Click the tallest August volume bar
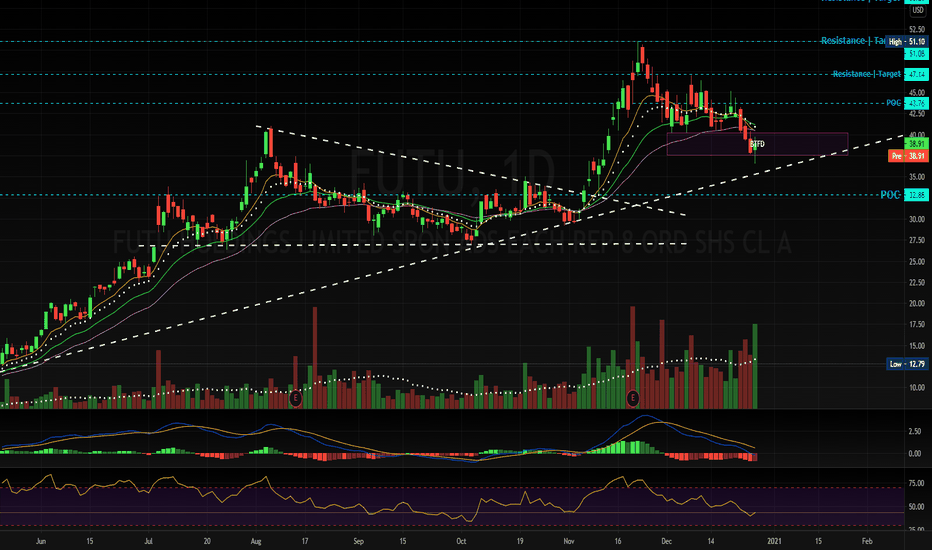Image resolution: width=932 pixels, height=550 pixels. [314, 357]
